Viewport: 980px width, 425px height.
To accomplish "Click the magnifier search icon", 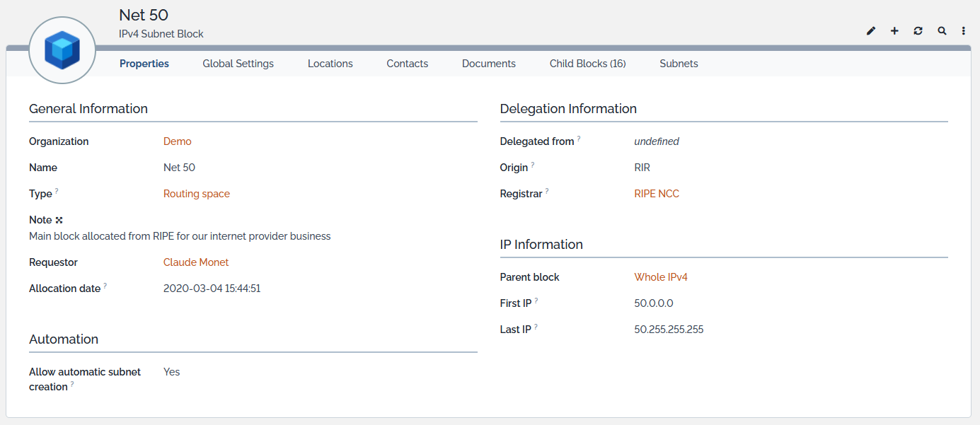I will (x=942, y=31).
